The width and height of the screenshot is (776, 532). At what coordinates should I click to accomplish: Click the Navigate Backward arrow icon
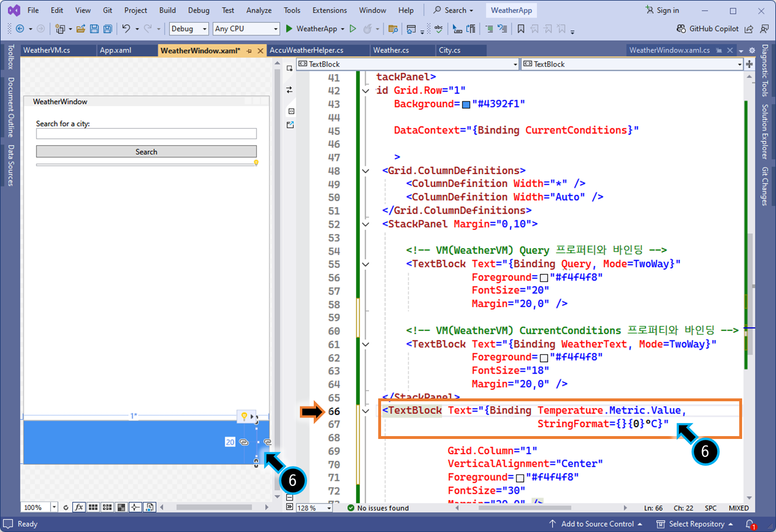coord(20,29)
